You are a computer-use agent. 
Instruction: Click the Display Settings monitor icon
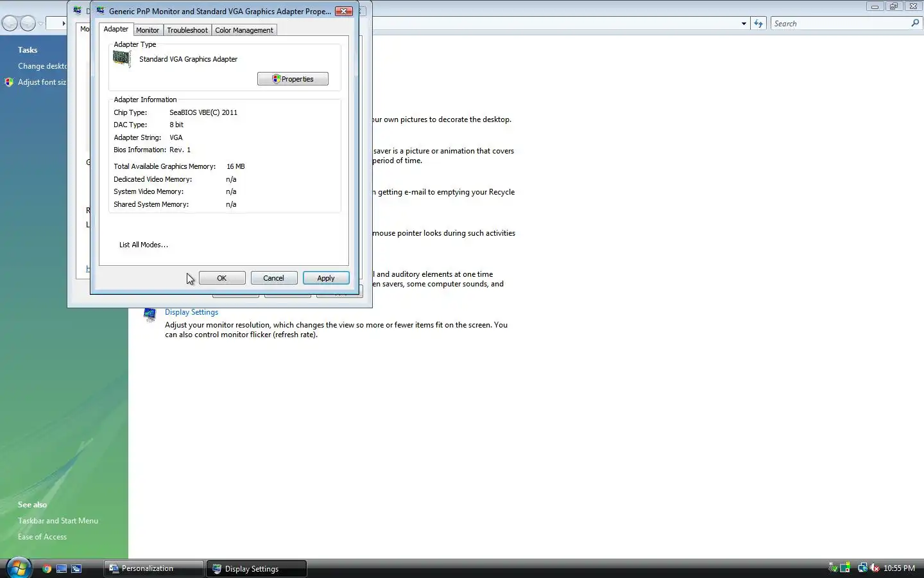tap(150, 315)
